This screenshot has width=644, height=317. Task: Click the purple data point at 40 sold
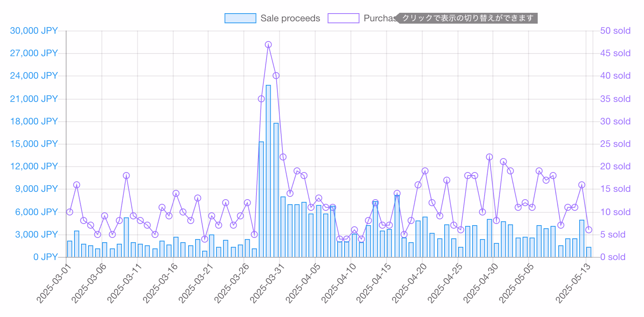[276, 76]
